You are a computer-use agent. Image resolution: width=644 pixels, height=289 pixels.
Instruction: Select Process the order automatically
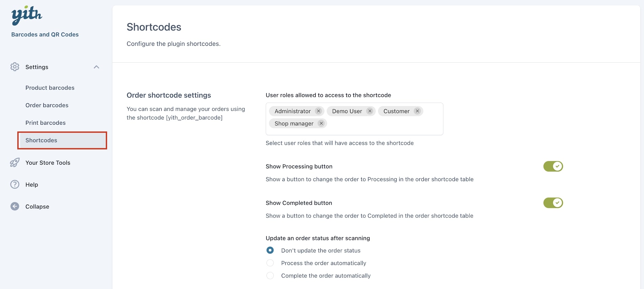270,263
